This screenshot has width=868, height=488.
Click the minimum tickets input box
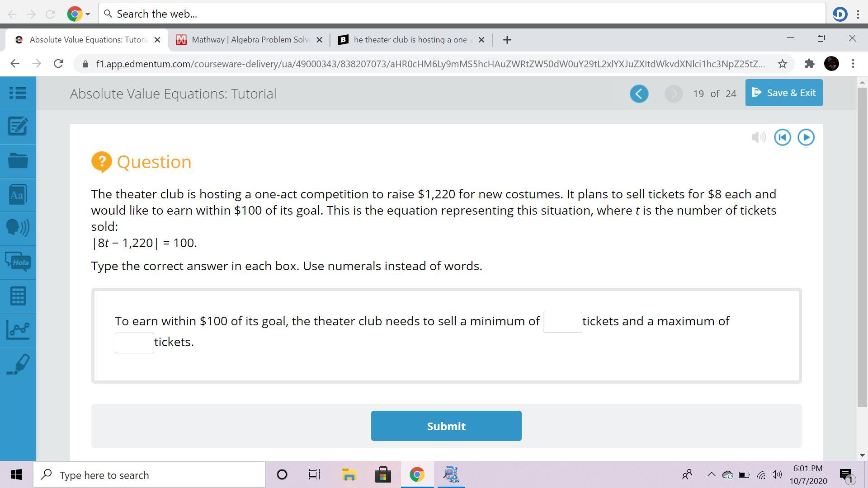point(562,322)
